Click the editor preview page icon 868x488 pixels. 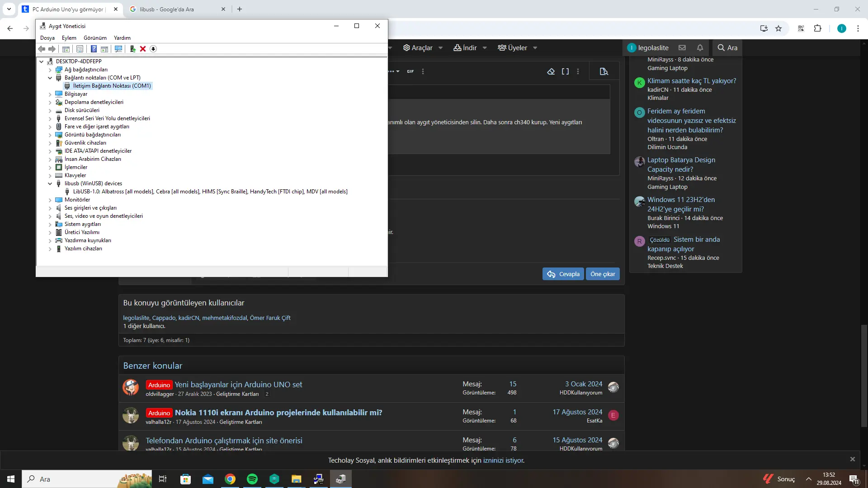[604, 71]
